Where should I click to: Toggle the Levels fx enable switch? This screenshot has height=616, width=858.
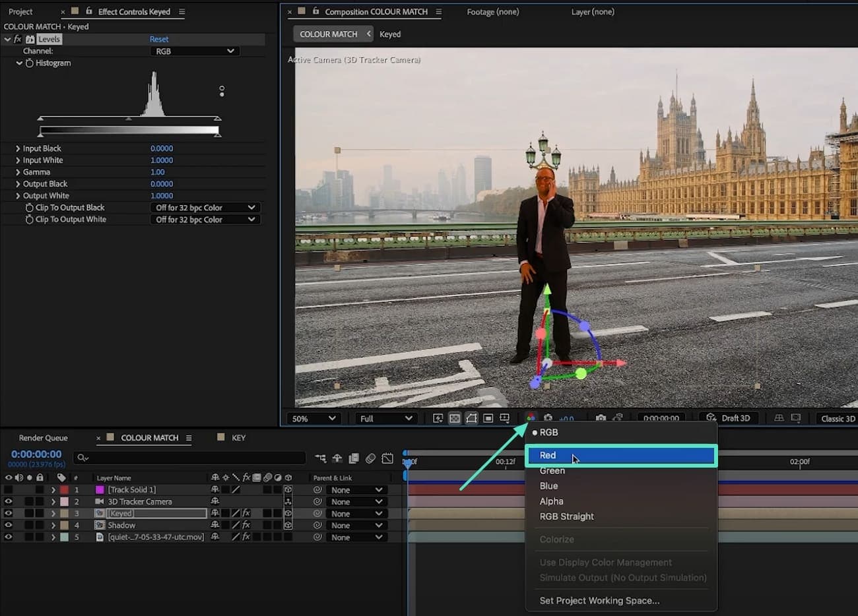18,40
